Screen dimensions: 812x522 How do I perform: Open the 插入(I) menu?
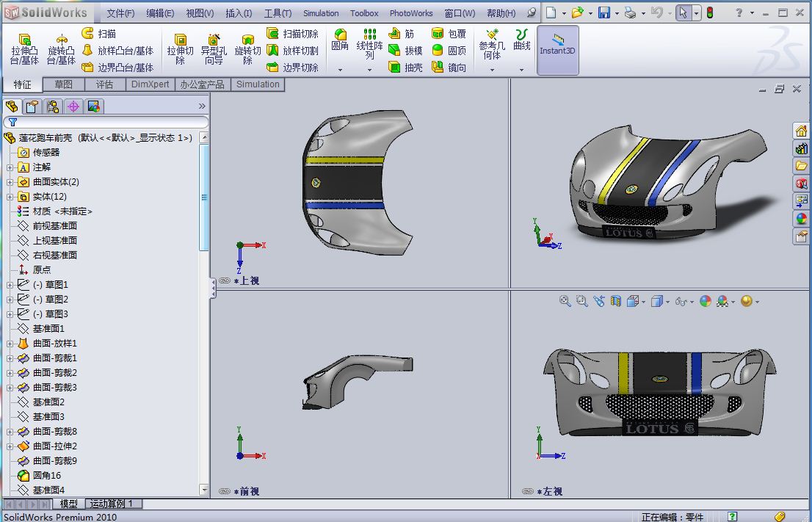[x=239, y=13]
